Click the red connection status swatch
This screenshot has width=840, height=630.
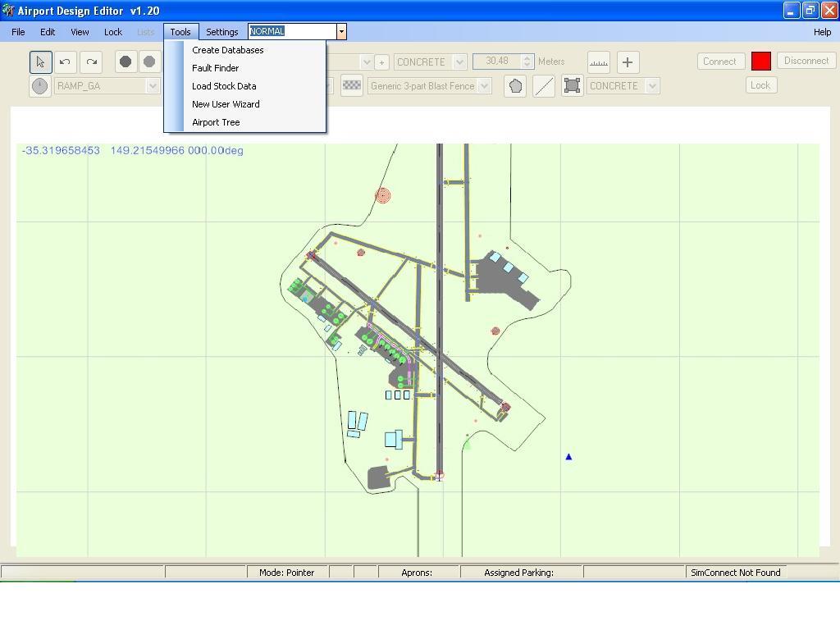[x=761, y=62]
